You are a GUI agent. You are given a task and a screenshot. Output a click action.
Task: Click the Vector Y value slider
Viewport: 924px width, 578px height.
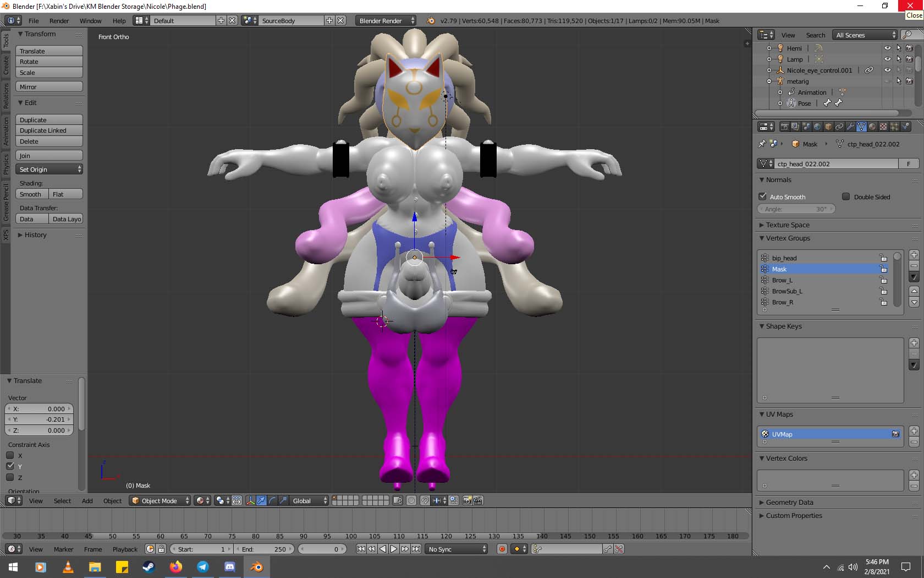point(39,419)
